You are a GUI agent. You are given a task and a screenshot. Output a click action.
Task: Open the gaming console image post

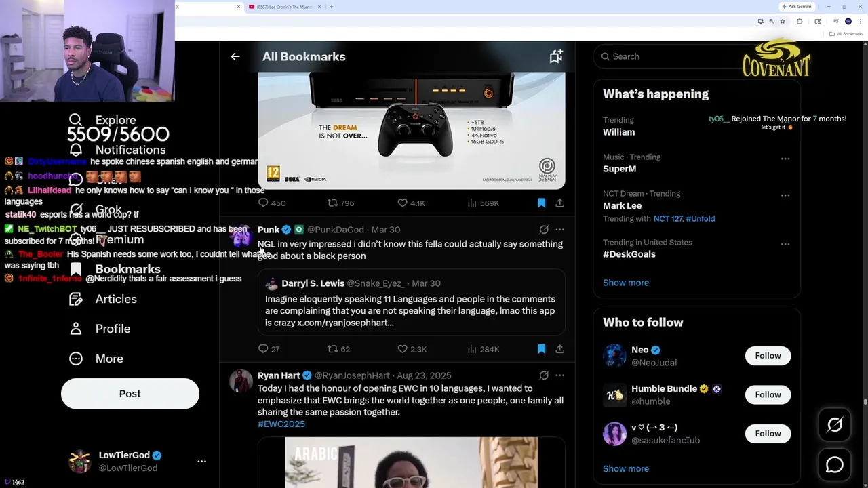click(411, 131)
